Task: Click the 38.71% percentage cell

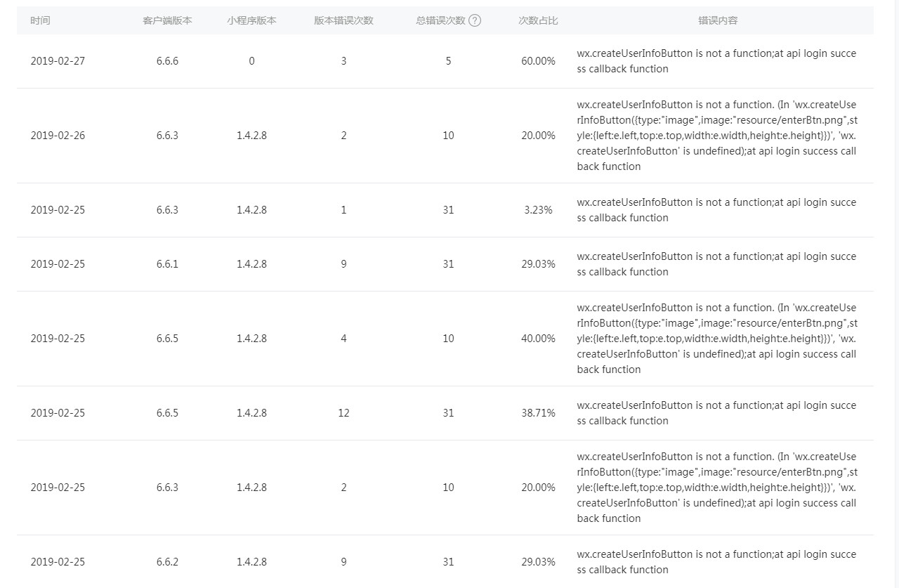Action: (x=538, y=413)
